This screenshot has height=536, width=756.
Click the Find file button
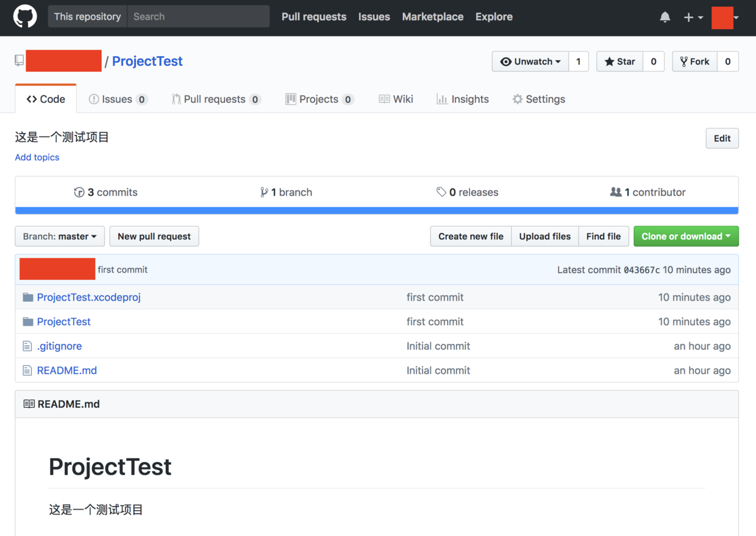point(604,236)
